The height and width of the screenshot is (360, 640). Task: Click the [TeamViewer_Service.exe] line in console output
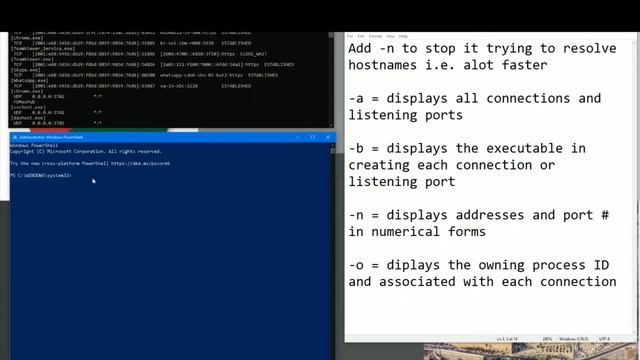pyautogui.click(x=42, y=49)
